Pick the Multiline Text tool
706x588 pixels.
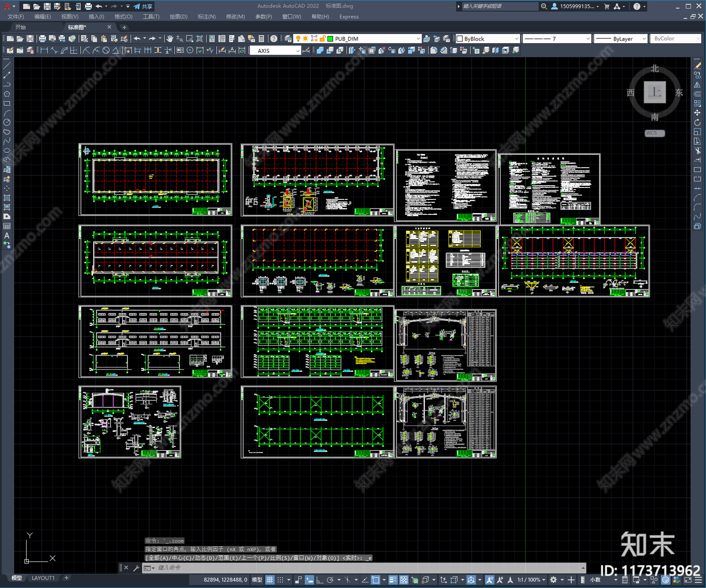[7, 236]
